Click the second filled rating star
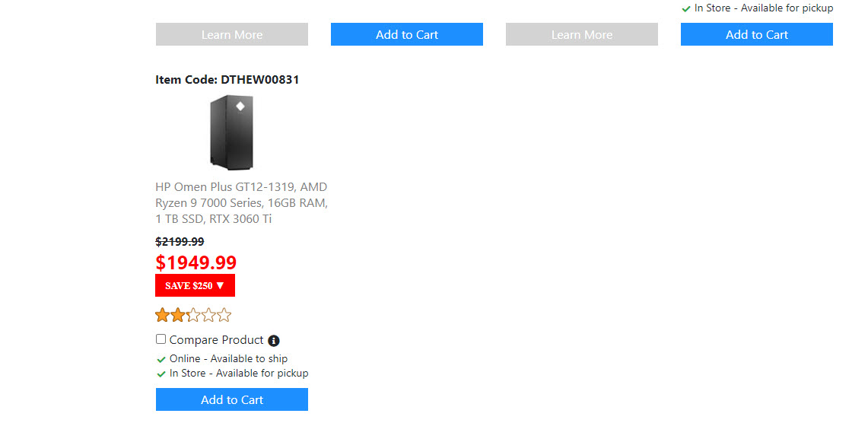The width and height of the screenshot is (868, 423). (177, 315)
